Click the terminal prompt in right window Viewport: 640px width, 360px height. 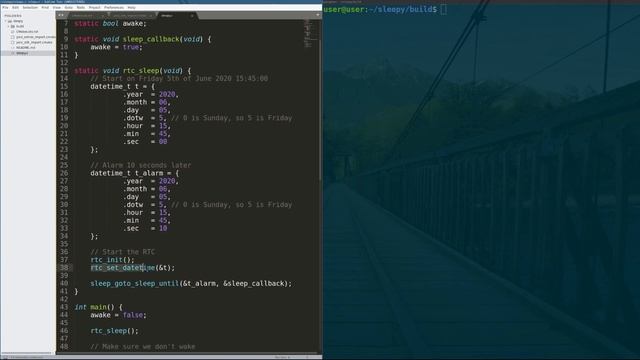[x=380, y=9]
